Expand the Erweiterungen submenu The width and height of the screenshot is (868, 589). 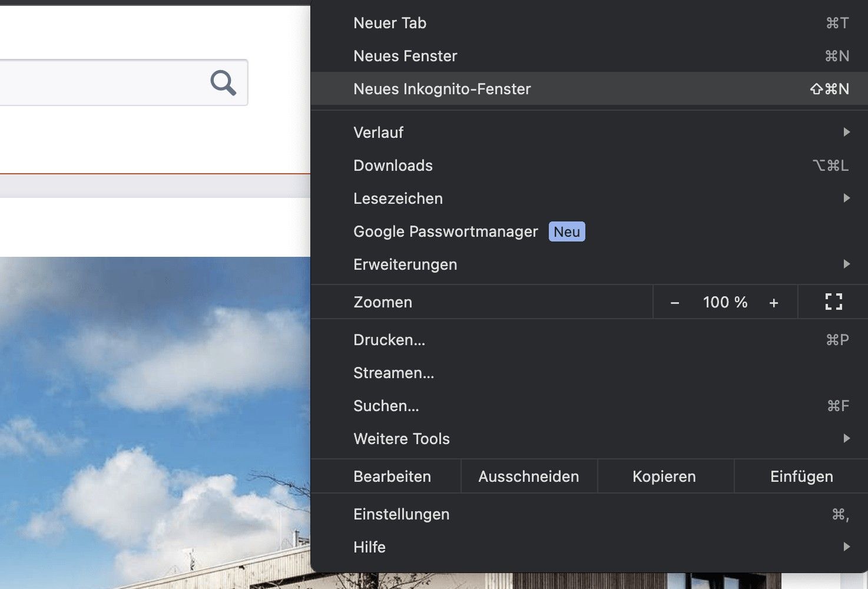pyautogui.click(x=405, y=264)
